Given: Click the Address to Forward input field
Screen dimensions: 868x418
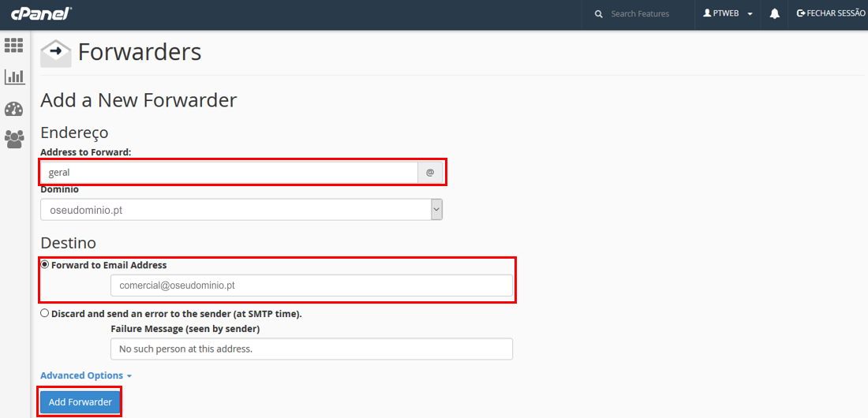Looking at the screenshot, I should point(229,172).
